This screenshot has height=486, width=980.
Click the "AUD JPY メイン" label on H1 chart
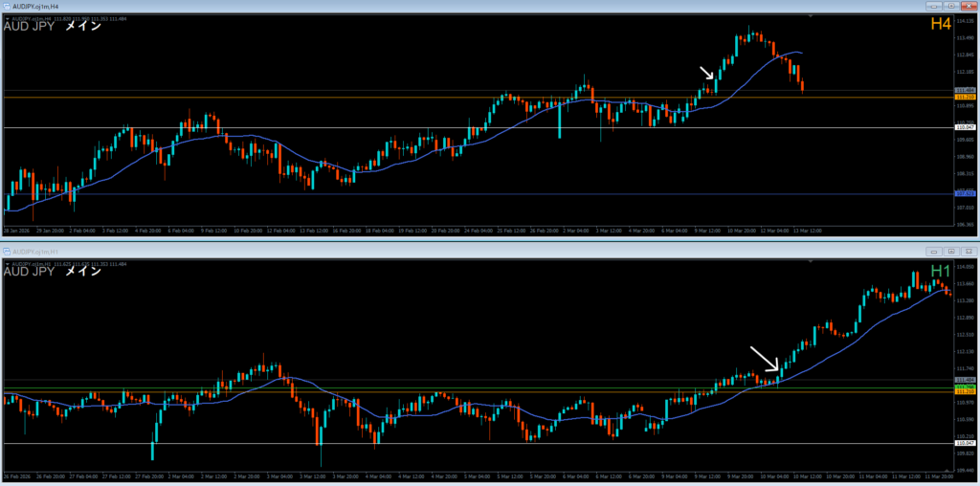coord(53,272)
